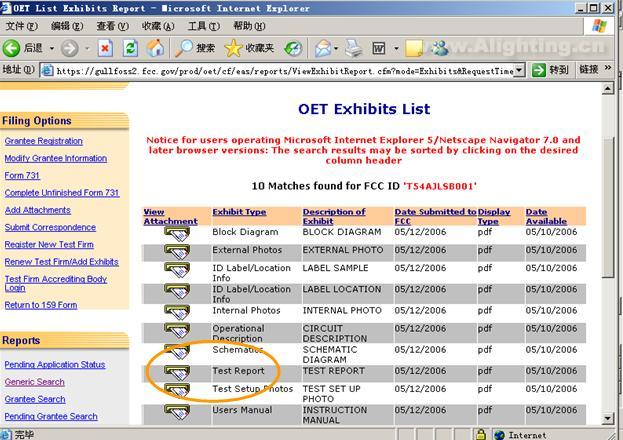
Task: Expand the Forward button history dropdown
Action: tap(86, 48)
